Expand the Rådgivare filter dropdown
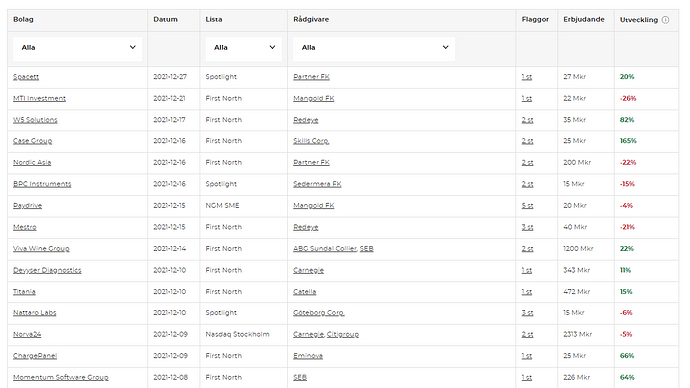Screen dimensions: 690x388 374,48
